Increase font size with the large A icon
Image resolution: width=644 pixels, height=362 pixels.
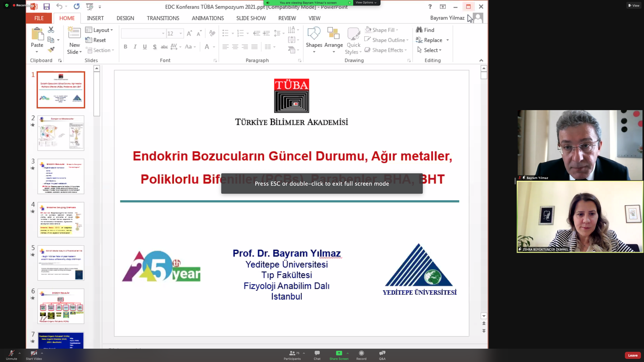(189, 33)
